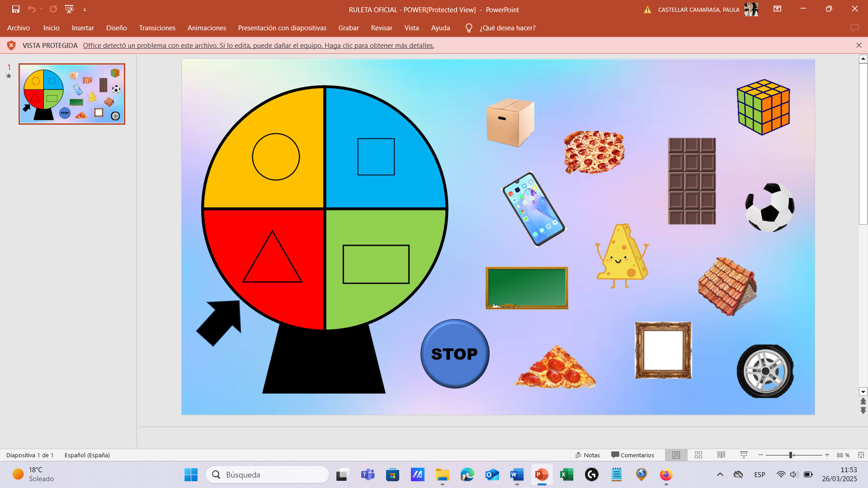Toggle the Comentarios pane
This screenshot has width=868, height=488.
coord(632,455)
